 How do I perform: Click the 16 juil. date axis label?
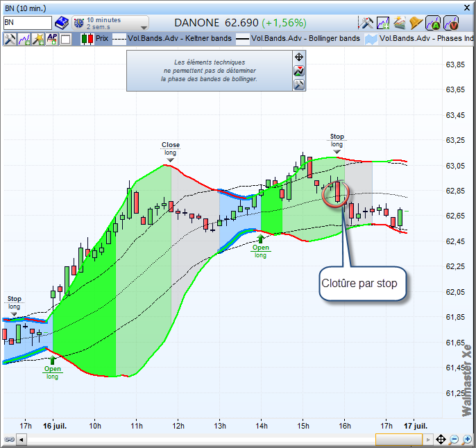coord(55,426)
